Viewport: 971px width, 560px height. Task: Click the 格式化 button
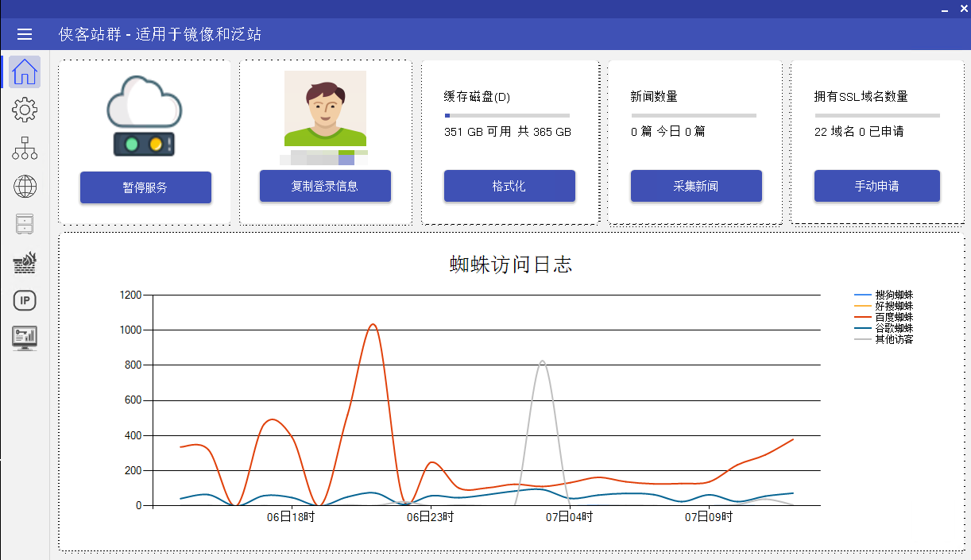coord(509,186)
